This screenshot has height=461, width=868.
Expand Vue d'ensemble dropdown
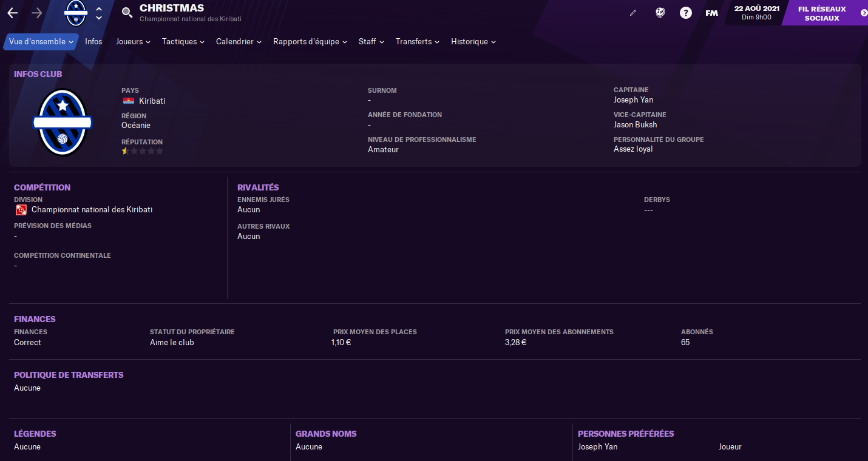click(41, 42)
